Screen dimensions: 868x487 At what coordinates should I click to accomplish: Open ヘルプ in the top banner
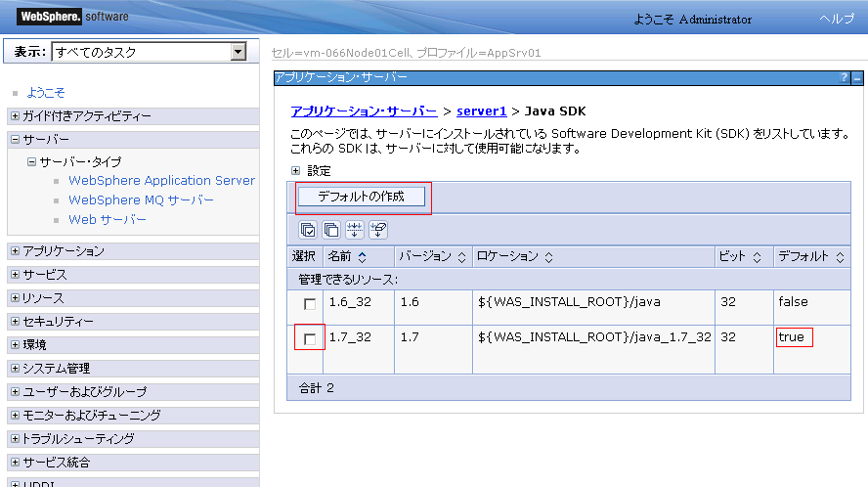837,19
